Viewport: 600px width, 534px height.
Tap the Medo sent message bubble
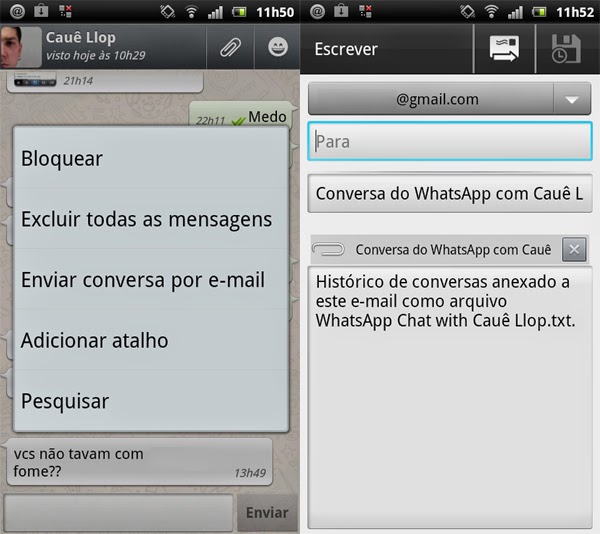(x=241, y=116)
